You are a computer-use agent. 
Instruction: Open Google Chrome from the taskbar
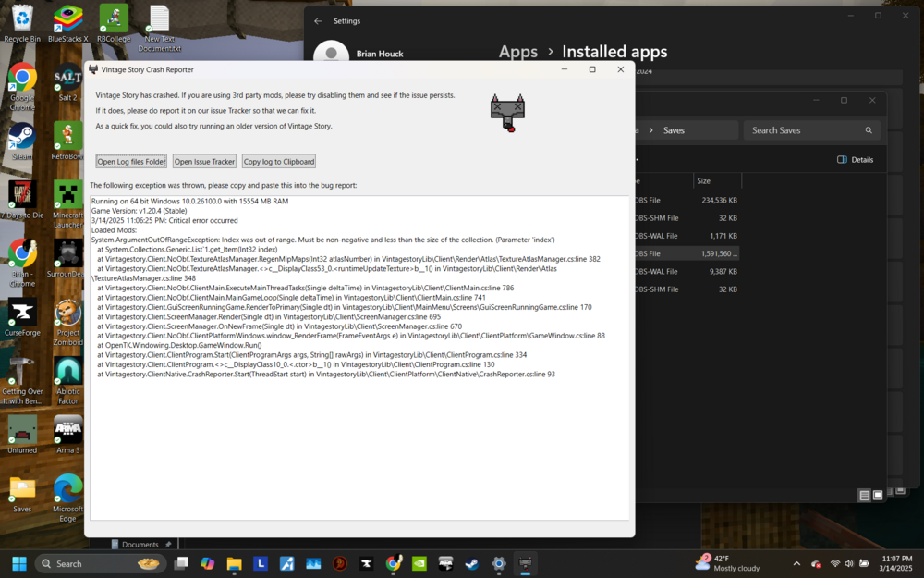coord(394,563)
